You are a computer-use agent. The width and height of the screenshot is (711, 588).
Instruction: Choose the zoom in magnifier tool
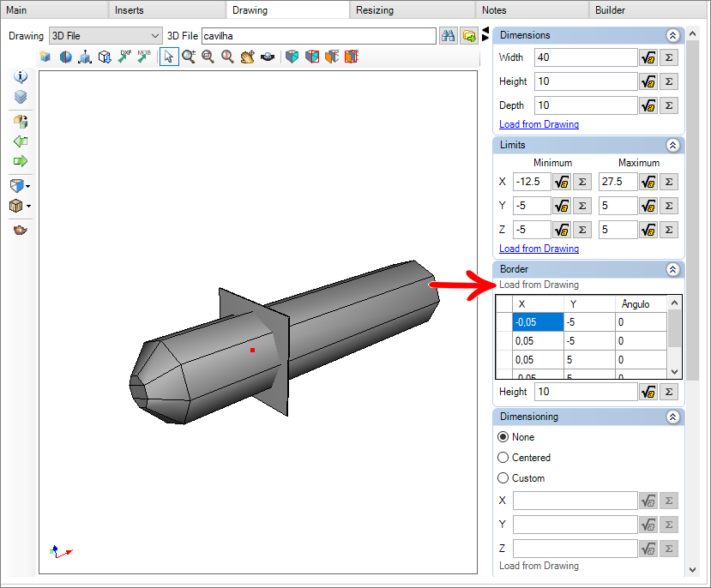[188, 57]
